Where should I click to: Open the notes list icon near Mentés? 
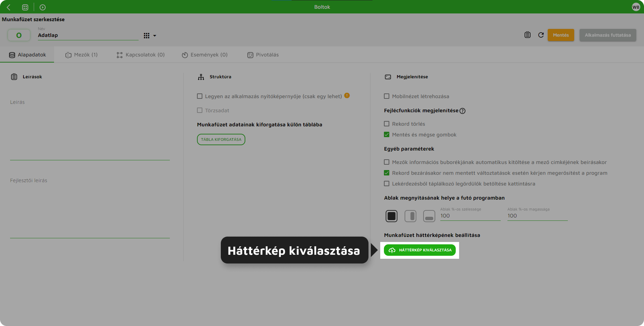[x=528, y=35]
